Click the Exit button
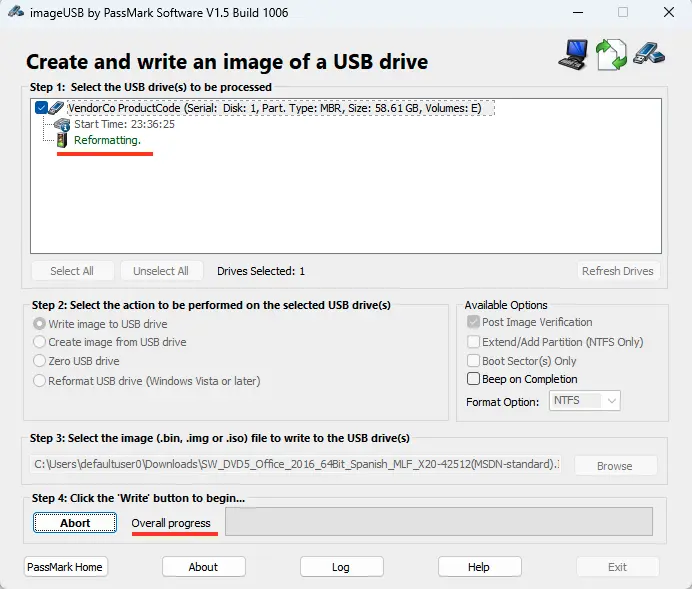692x589 pixels. [617, 567]
